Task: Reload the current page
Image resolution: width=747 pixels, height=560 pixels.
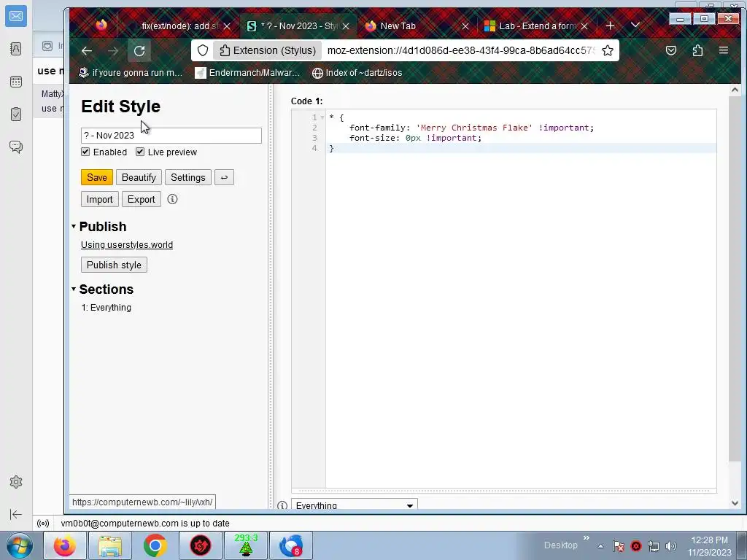Action: coord(139,50)
